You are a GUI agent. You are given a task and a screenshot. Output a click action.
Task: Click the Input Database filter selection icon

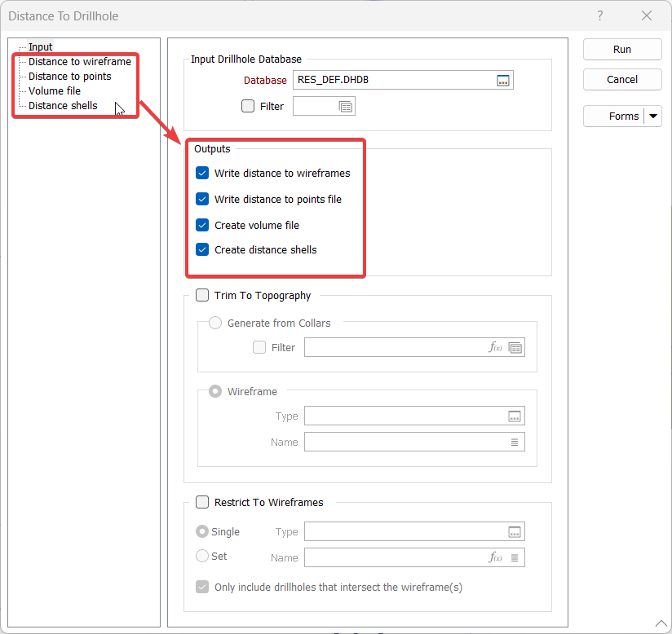point(346,107)
